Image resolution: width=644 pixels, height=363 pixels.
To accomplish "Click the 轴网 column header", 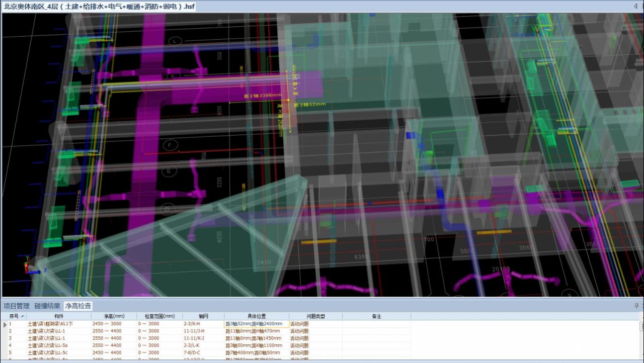I will click(x=203, y=316).
